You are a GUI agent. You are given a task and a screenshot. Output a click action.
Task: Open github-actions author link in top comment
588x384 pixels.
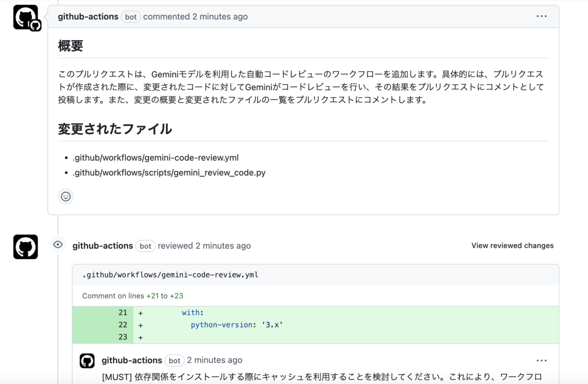point(88,17)
